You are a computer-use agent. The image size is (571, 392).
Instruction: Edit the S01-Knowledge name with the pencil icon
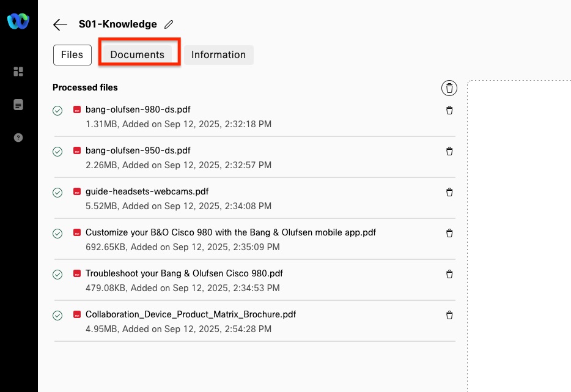169,24
